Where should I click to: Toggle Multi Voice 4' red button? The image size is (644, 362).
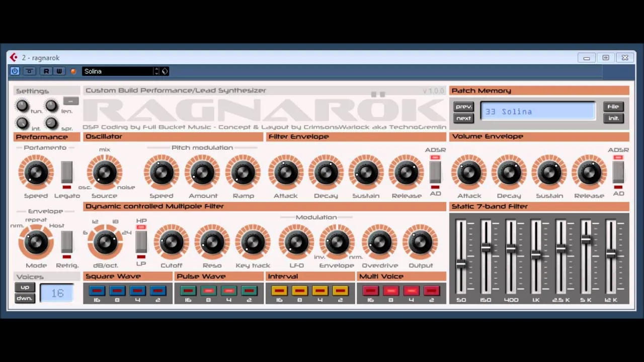411,291
